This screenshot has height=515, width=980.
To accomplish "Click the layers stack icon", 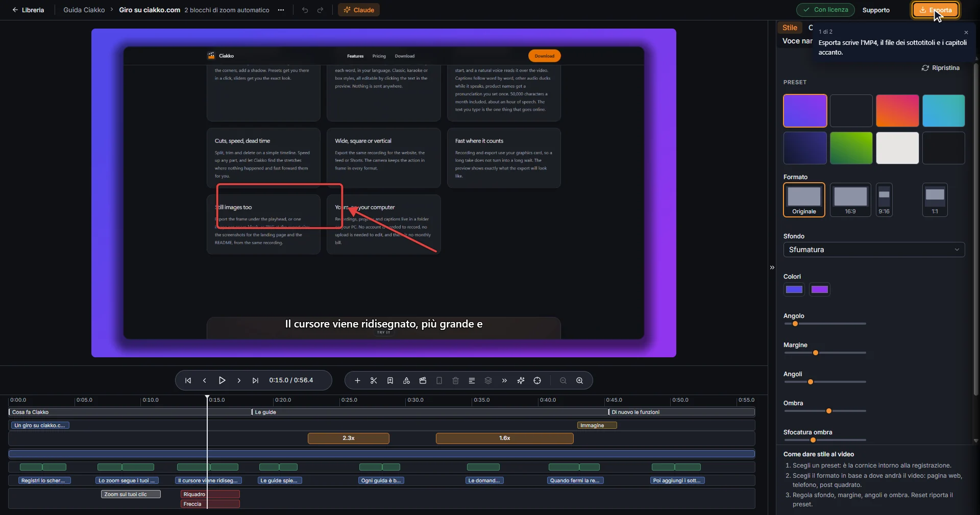I will tap(488, 380).
